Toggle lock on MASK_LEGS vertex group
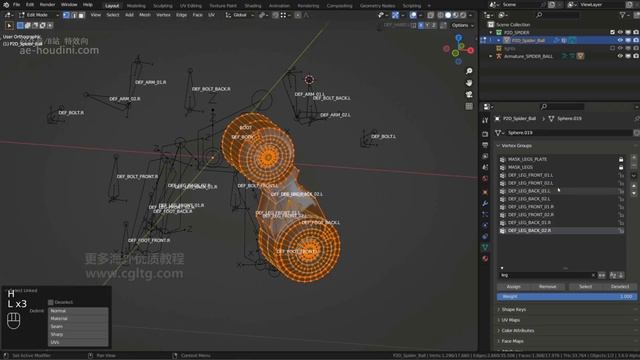The image size is (640, 360). click(621, 167)
